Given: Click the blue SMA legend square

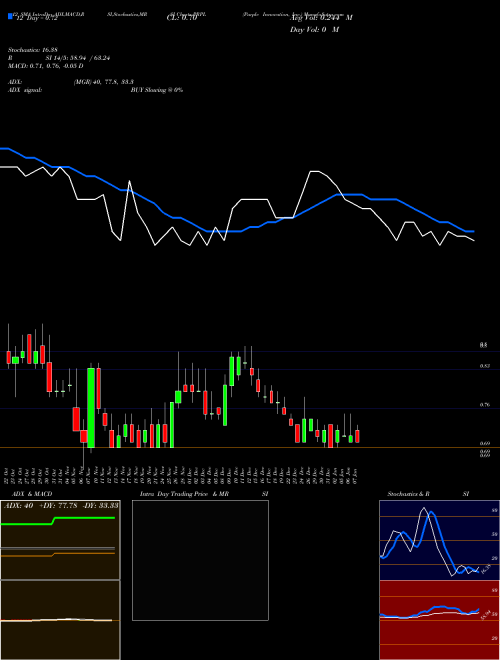Looking at the screenshot, I should coord(10,17).
